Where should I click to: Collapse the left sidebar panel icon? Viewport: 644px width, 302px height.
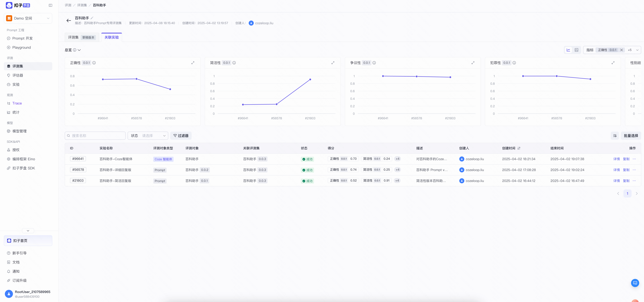pos(50,5)
